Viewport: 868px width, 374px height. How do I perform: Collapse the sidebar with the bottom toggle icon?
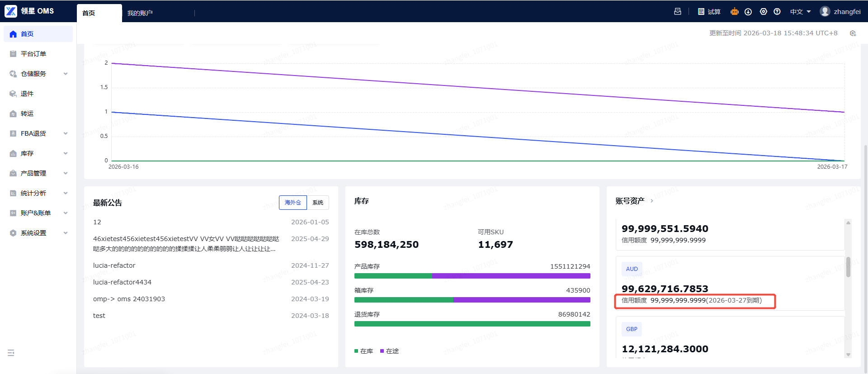[x=11, y=353]
